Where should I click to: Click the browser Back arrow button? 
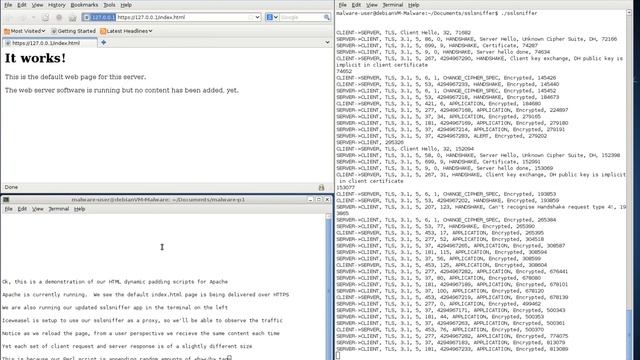click(x=11, y=18)
